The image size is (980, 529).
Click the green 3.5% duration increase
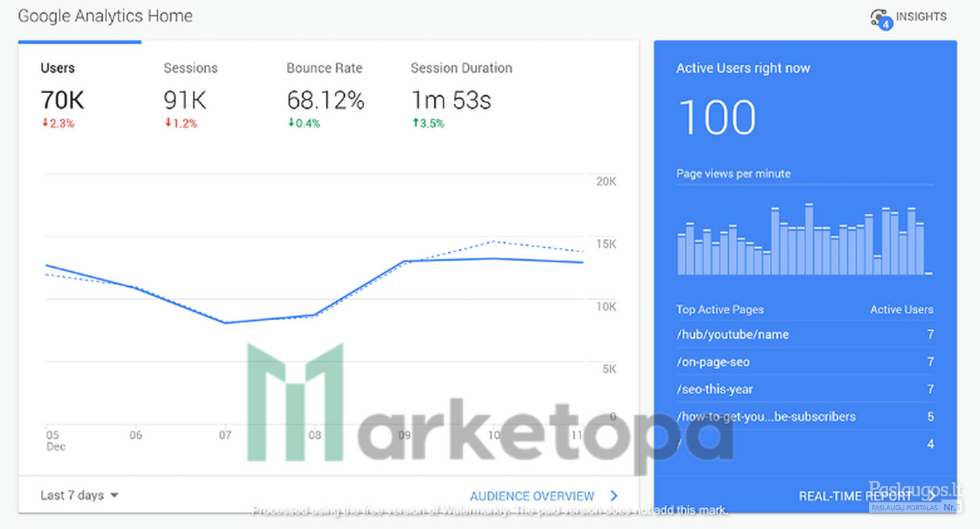pyautogui.click(x=427, y=124)
